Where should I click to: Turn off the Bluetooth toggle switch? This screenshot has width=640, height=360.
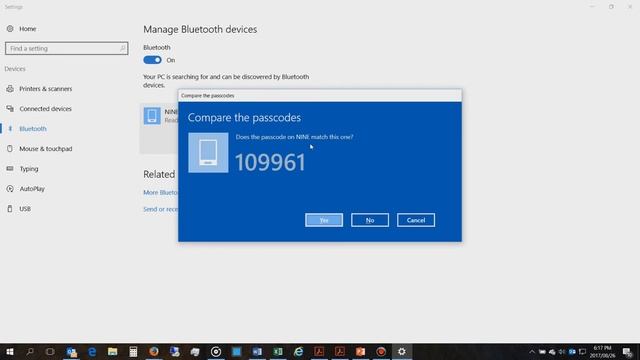152,60
